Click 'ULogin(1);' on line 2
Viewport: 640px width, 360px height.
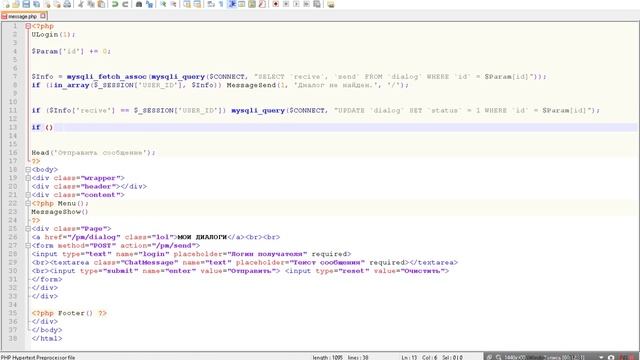click(53, 35)
